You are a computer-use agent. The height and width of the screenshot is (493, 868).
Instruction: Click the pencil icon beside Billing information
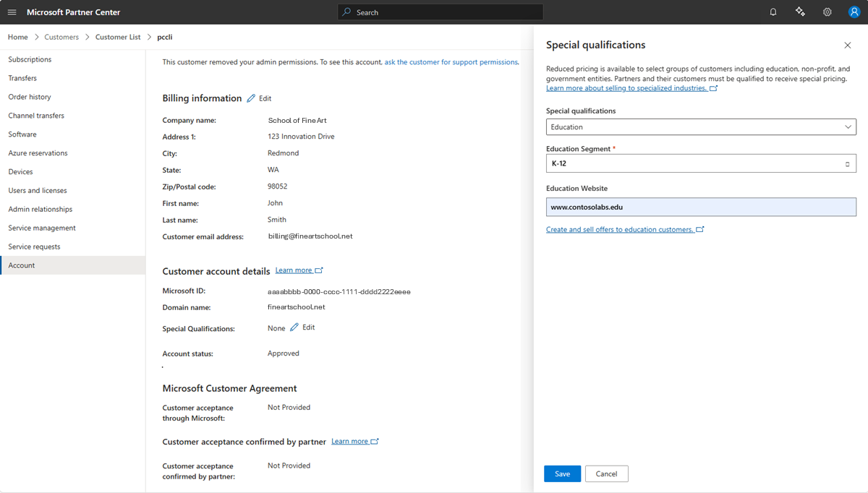[251, 98]
